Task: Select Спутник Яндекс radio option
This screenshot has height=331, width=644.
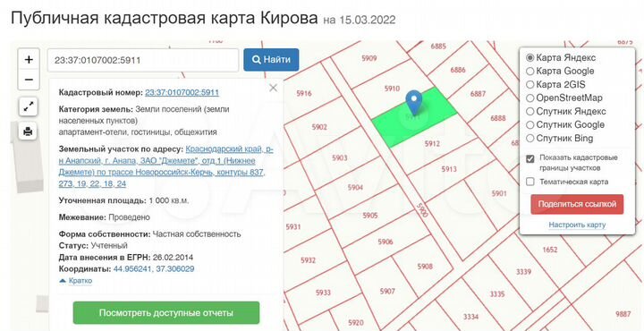Action: pos(530,111)
